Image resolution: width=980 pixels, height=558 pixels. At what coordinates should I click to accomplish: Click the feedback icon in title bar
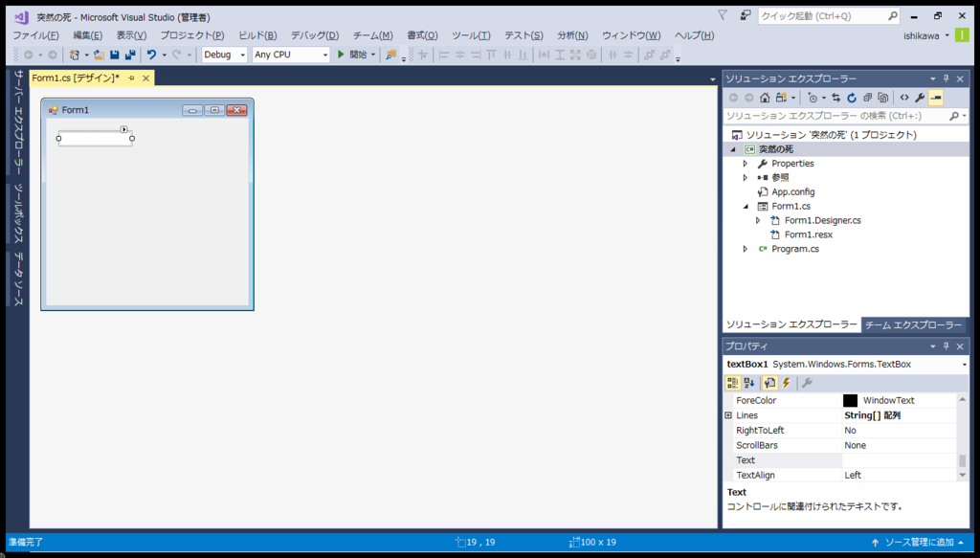[x=746, y=15]
